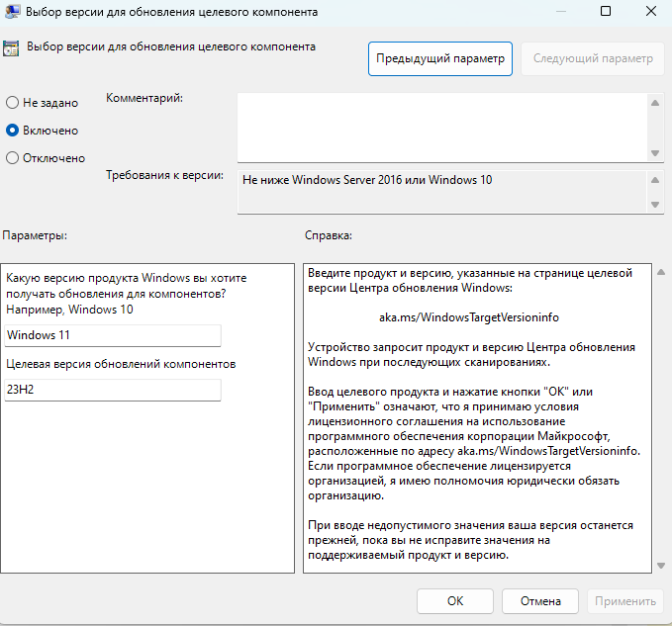The width and height of the screenshot is (672, 626).
Task: Cancel with the 'Отмена' button
Action: (x=540, y=601)
